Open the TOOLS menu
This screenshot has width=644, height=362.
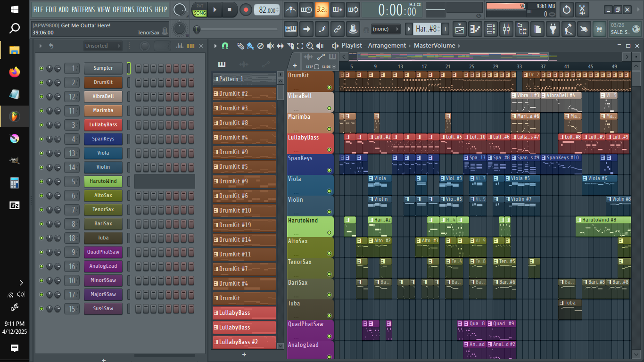[x=145, y=9]
